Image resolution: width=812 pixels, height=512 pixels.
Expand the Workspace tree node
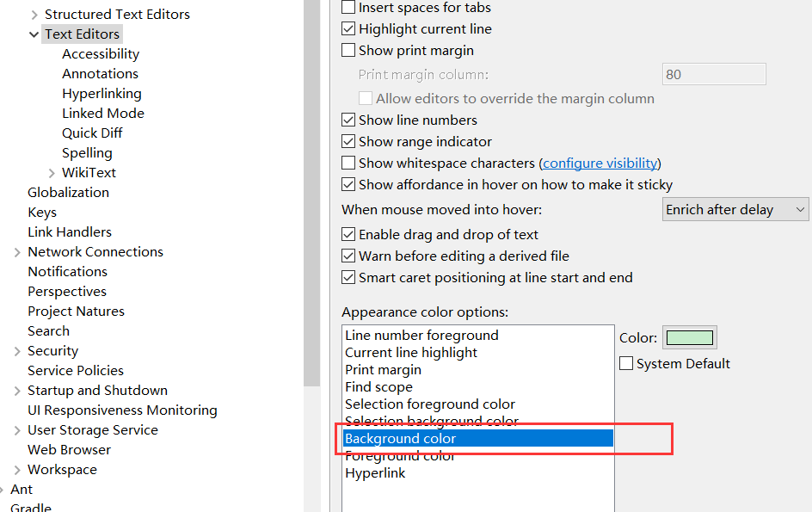16,469
